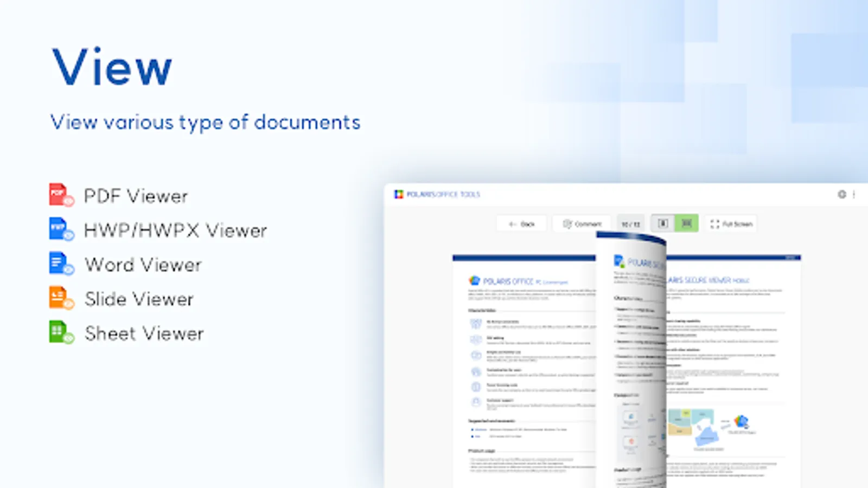Click the Word Viewer document icon
Viewport: 868px width, 488px height.
point(60,264)
